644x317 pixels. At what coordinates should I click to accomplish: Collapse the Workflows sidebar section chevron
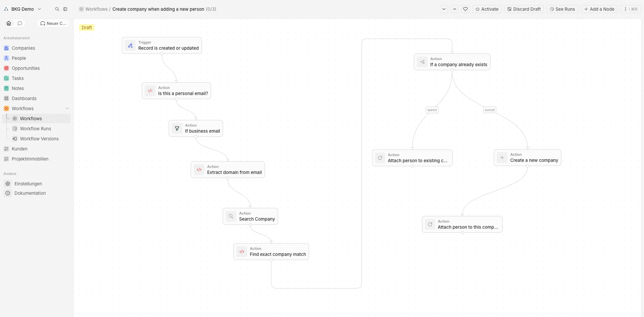67,108
